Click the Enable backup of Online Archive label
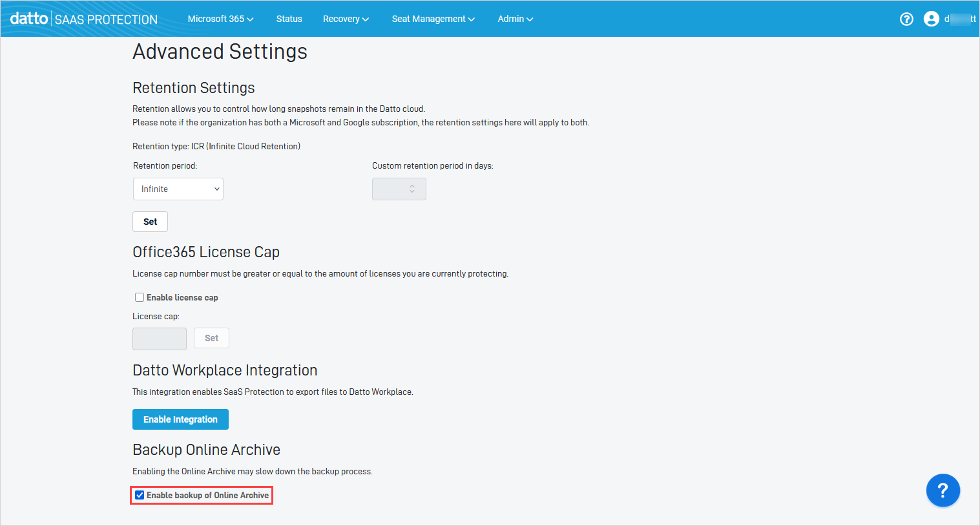This screenshot has height=526, width=980. [x=207, y=495]
